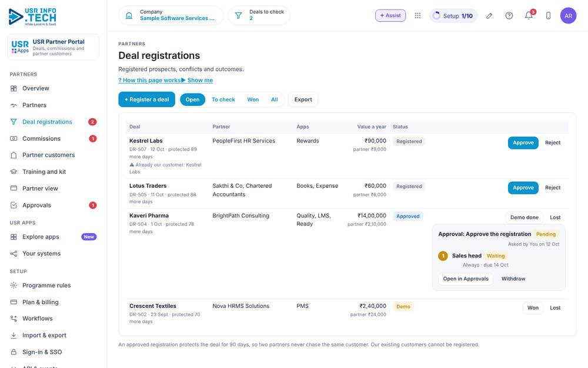Mark Crescent Textiles deal as Won
This screenshot has height=368, width=588.
(533, 308)
